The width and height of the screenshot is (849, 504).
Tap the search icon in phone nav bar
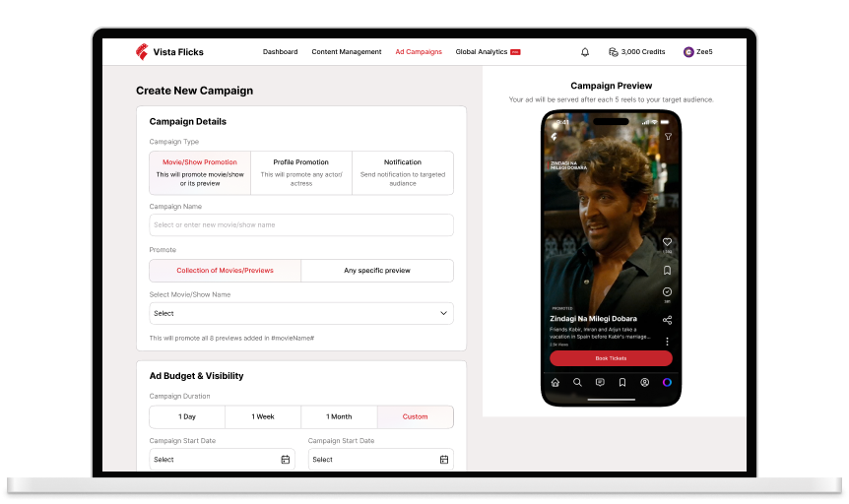tap(577, 382)
